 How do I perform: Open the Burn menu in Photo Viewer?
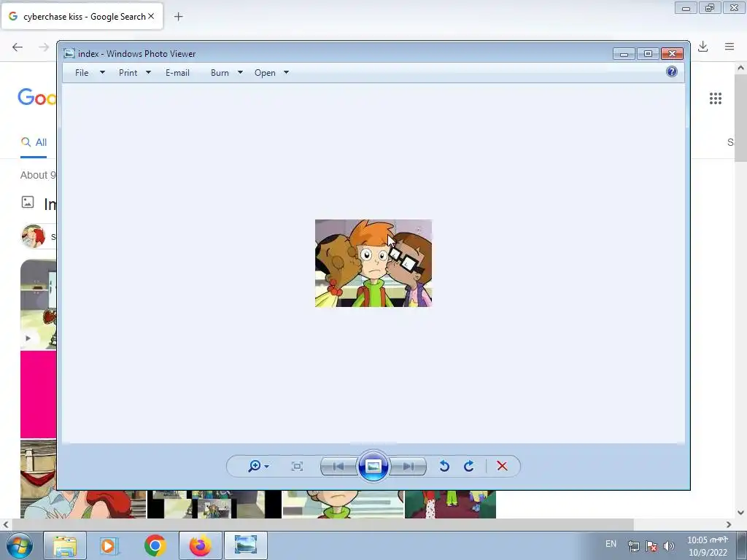pyautogui.click(x=220, y=73)
